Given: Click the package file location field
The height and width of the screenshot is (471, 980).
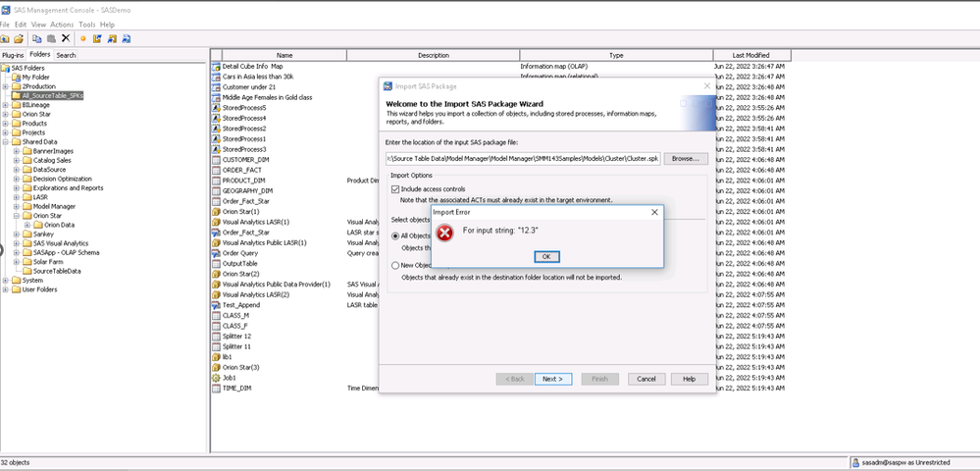Looking at the screenshot, I should 523,159.
